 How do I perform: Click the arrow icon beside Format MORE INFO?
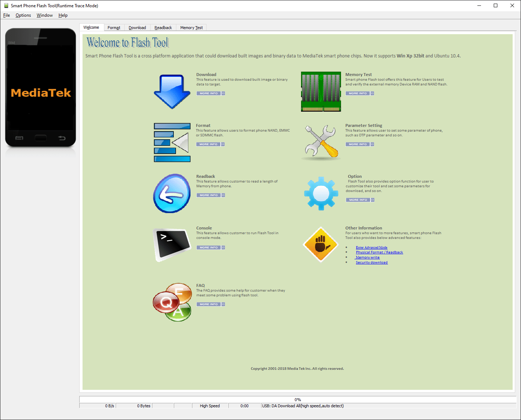coord(223,144)
